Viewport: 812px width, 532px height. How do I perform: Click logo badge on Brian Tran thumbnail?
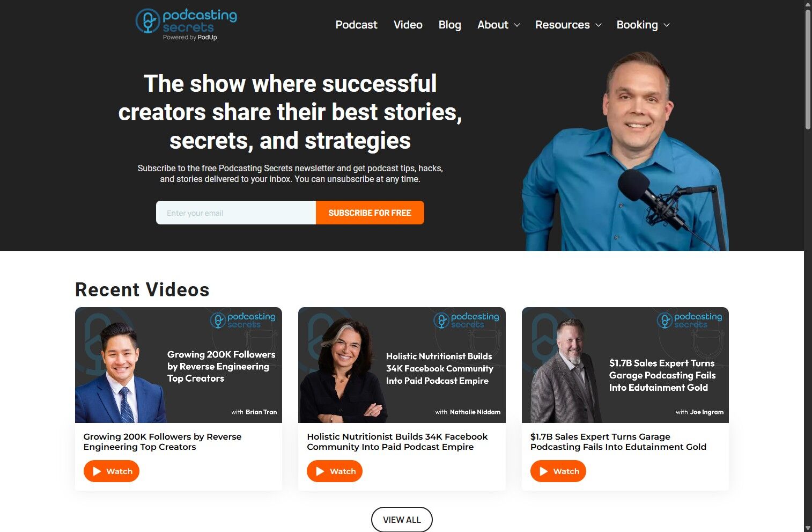242,320
